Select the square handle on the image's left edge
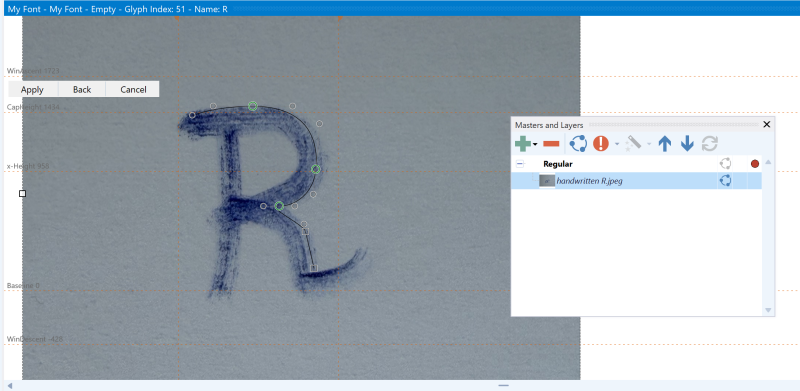The image size is (800, 391). coord(22,193)
